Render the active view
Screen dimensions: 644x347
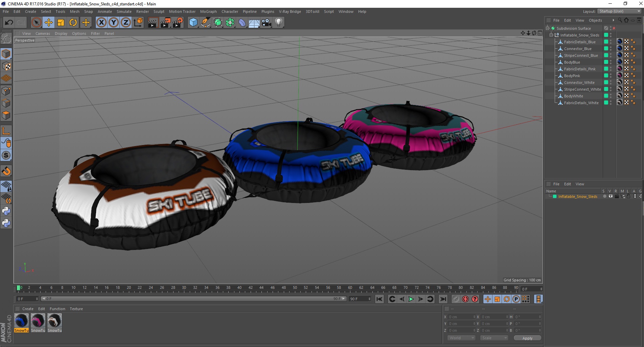pos(153,23)
